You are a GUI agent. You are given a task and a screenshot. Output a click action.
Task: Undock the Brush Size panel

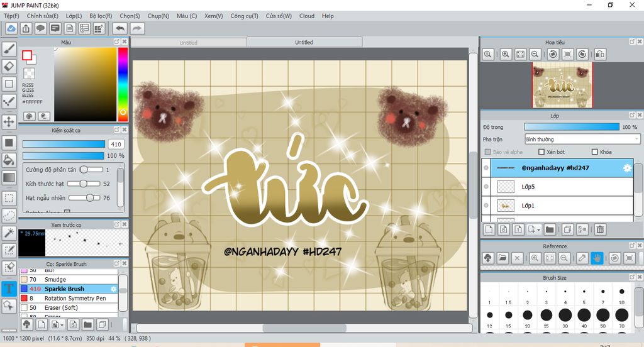pyautogui.click(x=632, y=277)
